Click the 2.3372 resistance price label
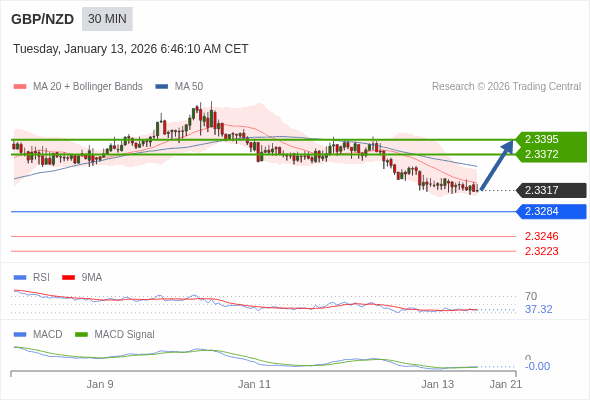 click(x=541, y=154)
